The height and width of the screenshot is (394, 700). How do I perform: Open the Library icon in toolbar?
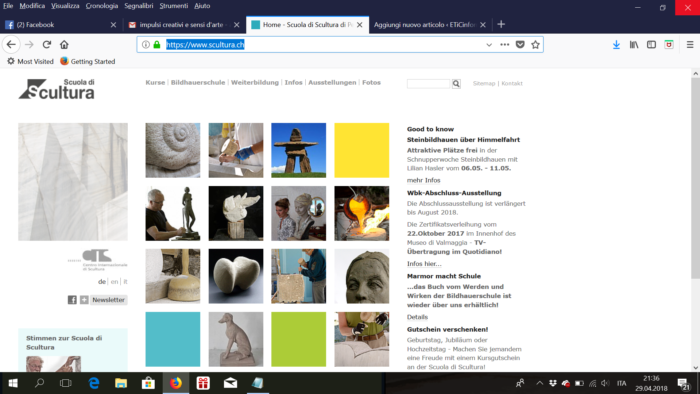(x=634, y=45)
